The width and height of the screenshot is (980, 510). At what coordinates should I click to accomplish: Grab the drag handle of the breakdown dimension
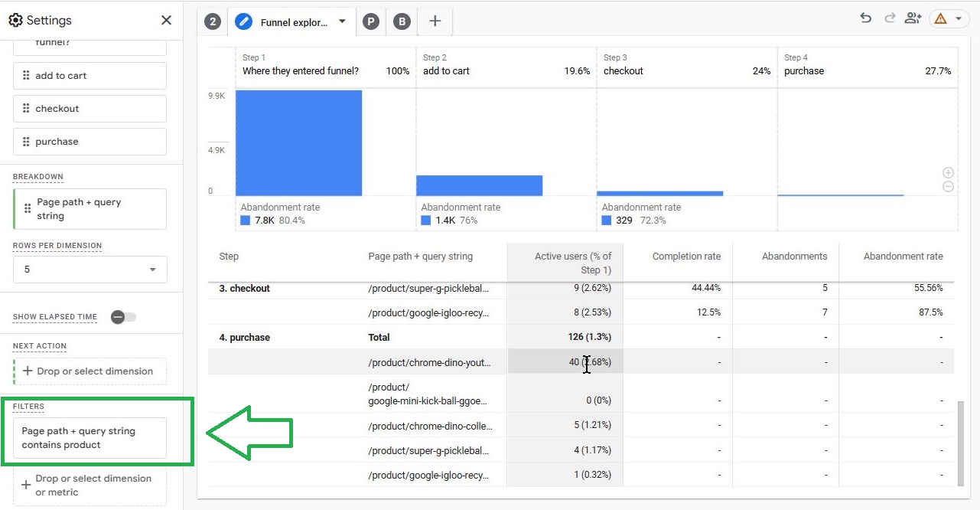28,209
